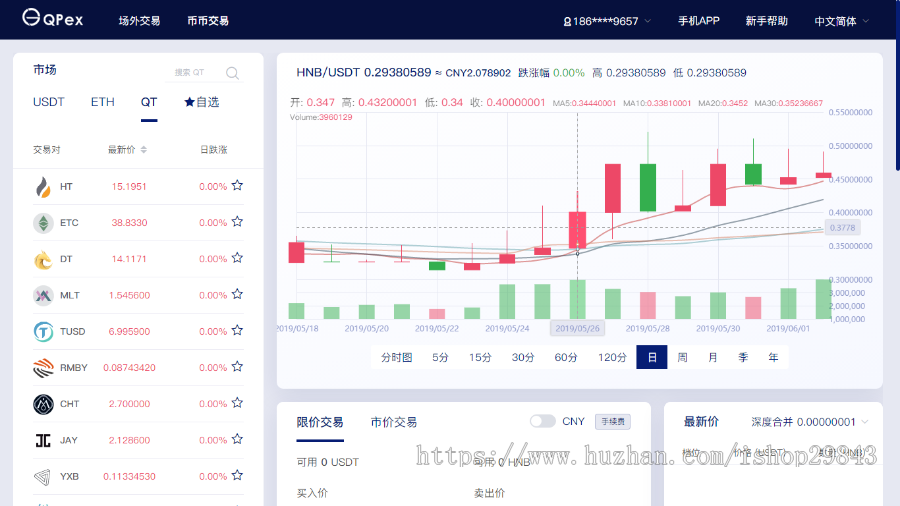The image size is (900, 506).
Task: Favorite CHT with its star
Action: 237,403
